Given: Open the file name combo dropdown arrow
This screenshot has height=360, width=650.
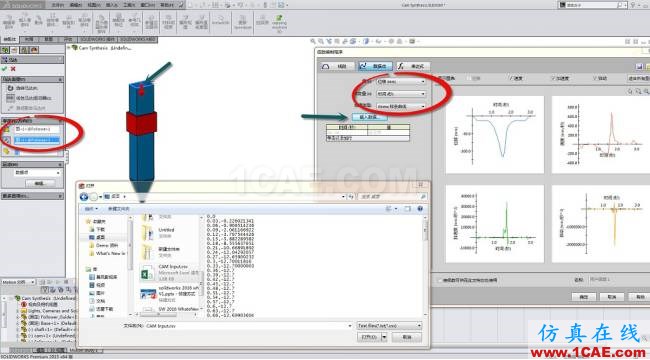Looking at the screenshot, I should (350, 326).
